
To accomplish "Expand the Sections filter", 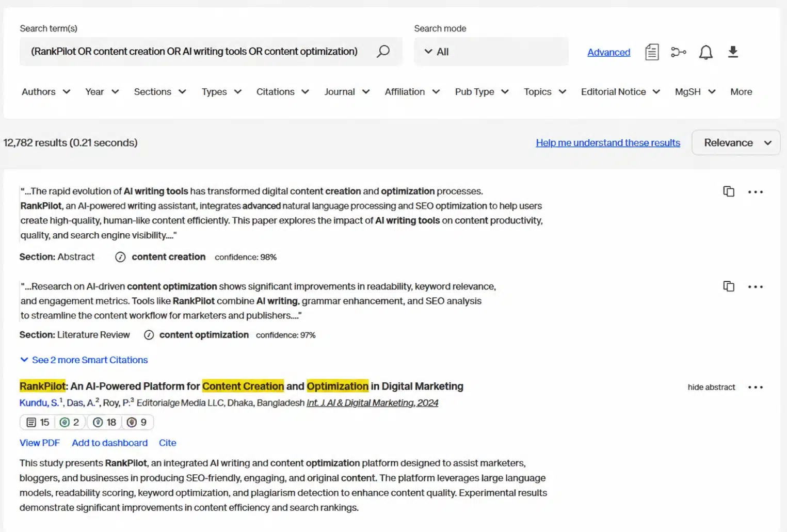I will point(160,92).
